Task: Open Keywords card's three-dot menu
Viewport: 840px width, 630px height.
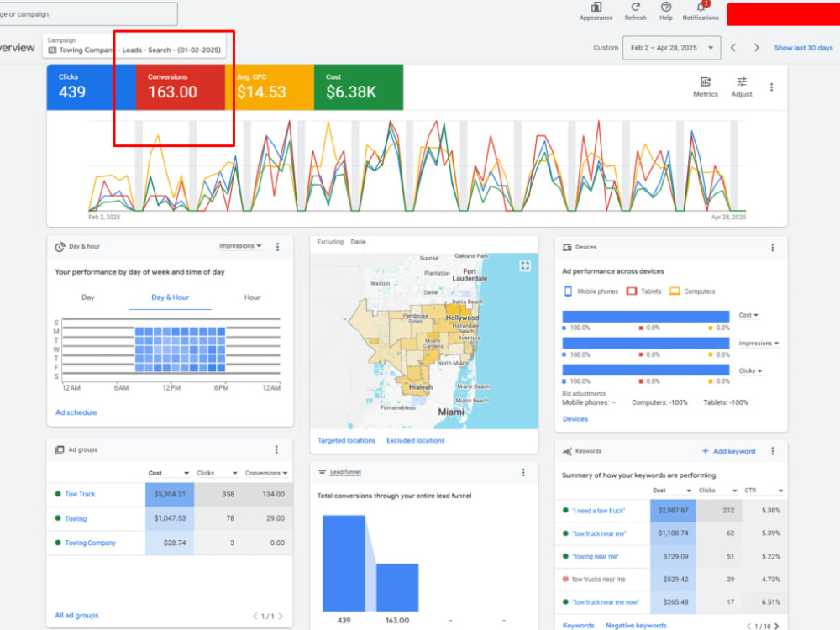Action: coord(773,451)
